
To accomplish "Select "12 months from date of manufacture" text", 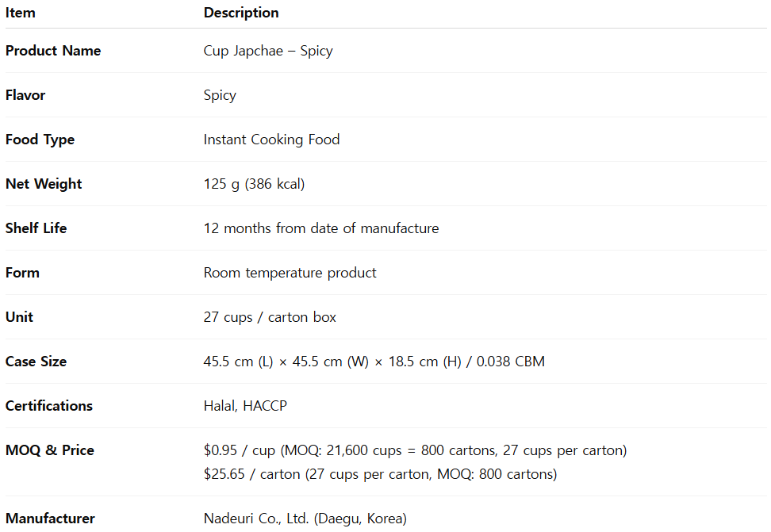I will (x=321, y=228).
